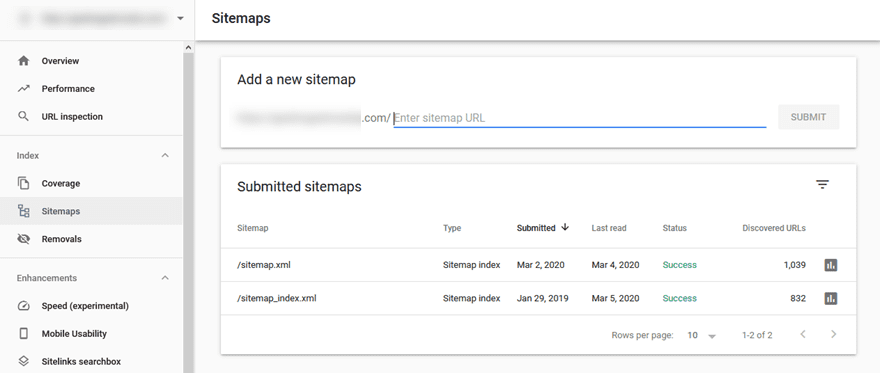880x373 pixels.
Task: Click the Sitemaps tree icon
Action: pyautogui.click(x=24, y=211)
